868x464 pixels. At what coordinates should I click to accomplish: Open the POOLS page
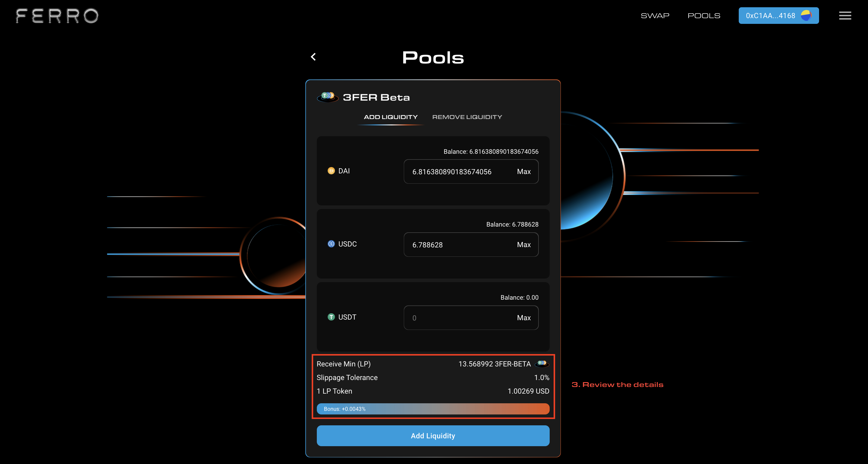(704, 15)
